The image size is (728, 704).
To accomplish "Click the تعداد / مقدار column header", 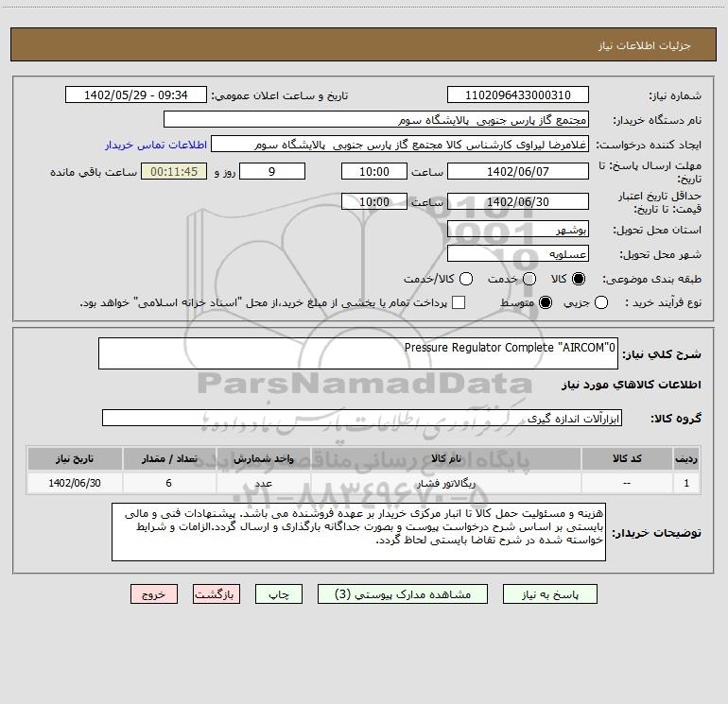I will point(169,458).
